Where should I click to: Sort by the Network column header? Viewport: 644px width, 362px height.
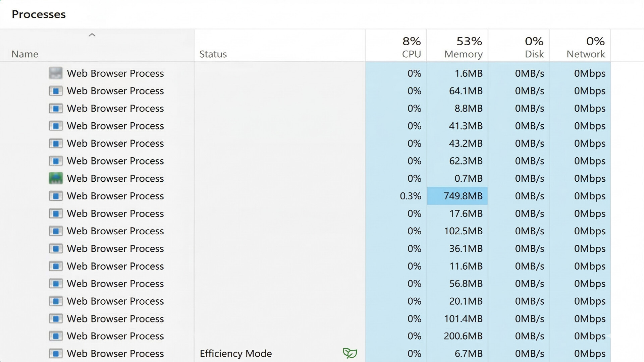tap(586, 54)
